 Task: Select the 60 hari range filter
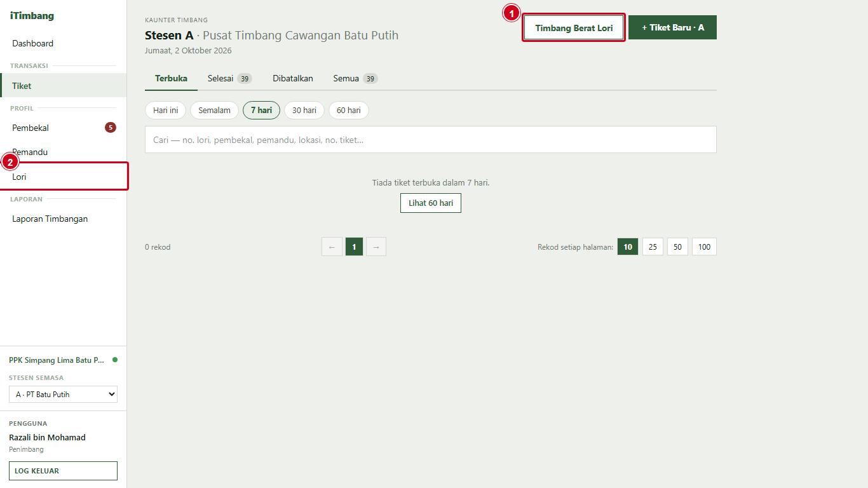(x=349, y=110)
